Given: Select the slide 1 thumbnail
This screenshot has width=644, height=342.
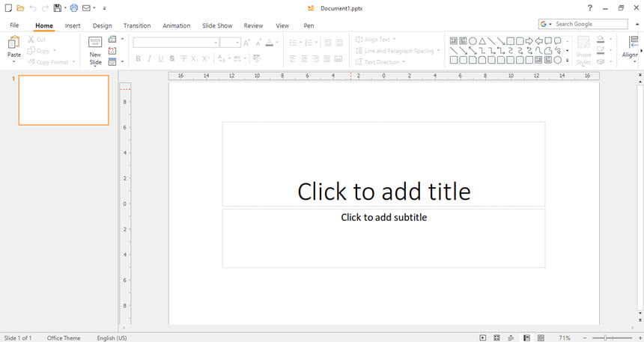Looking at the screenshot, I should click(64, 100).
